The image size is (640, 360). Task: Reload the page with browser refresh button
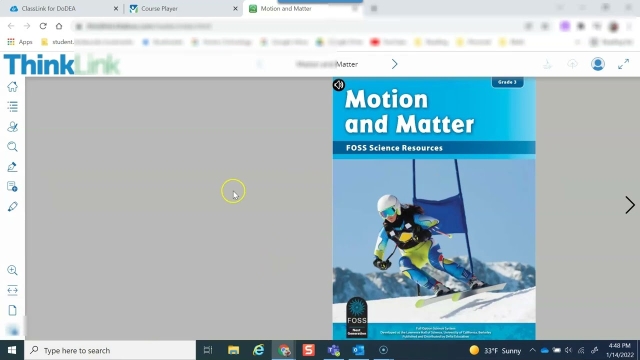[43, 26]
